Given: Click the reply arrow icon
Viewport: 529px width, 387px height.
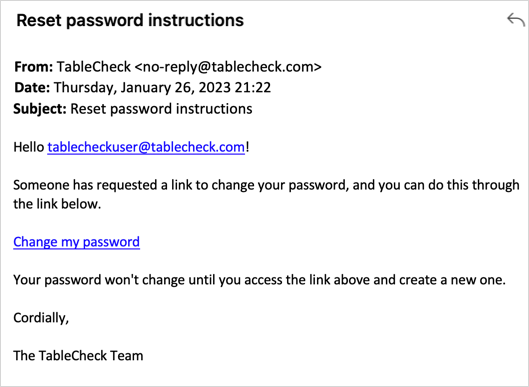Looking at the screenshot, I should coord(516,20).
